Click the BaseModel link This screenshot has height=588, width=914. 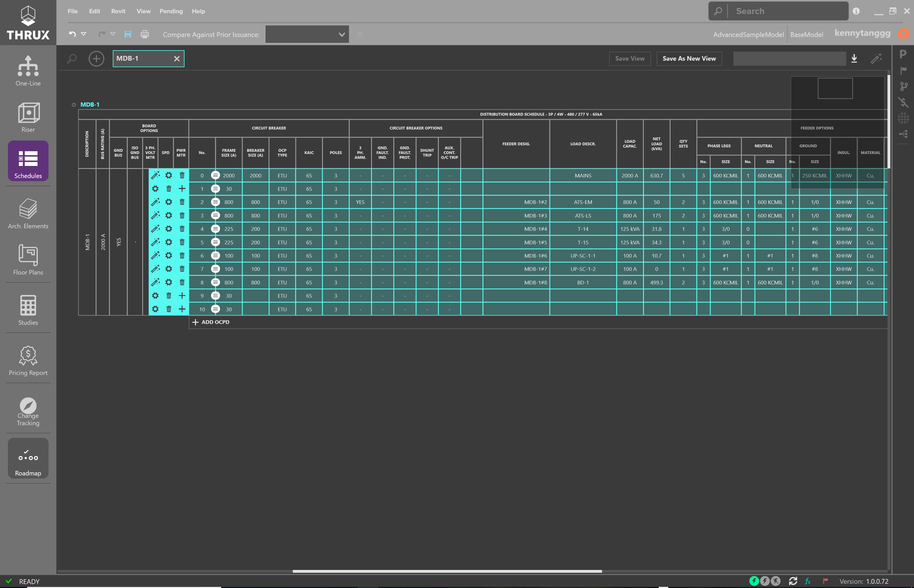[x=807, y=34]
